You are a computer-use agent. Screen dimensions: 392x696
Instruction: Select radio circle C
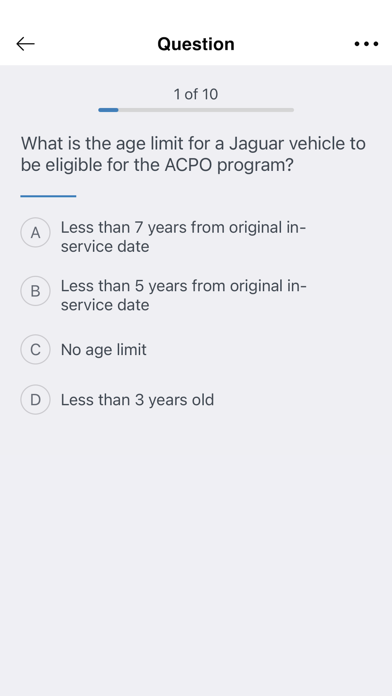click(35, 349)
